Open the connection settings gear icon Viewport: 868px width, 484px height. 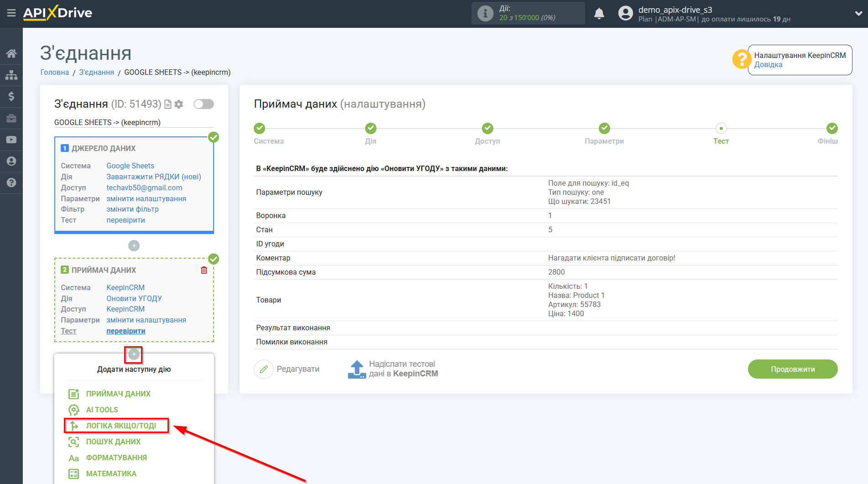tap(179, 104)
